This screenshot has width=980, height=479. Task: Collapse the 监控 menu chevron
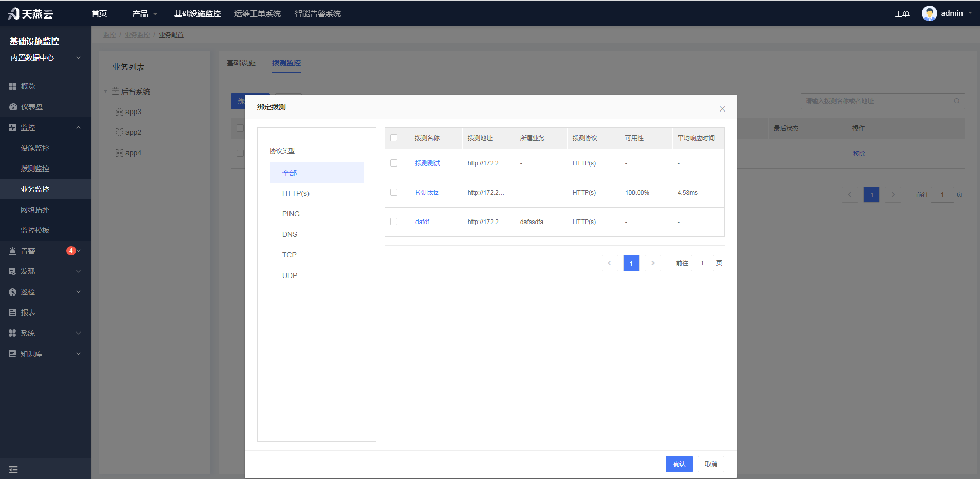pyautogui.click(x=78, y=127)
